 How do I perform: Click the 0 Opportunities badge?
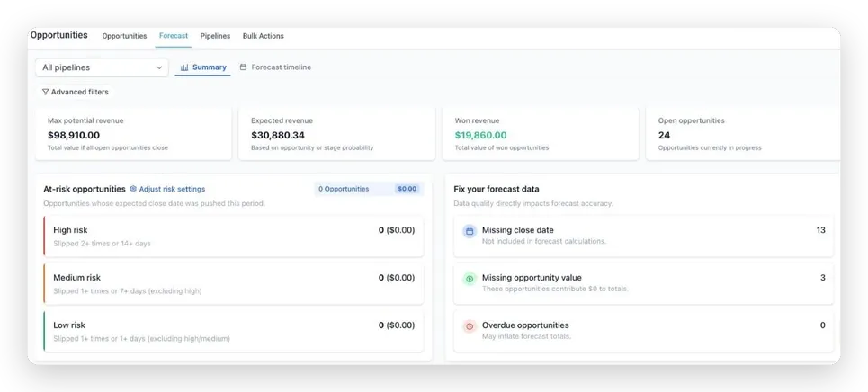[344, 189]
